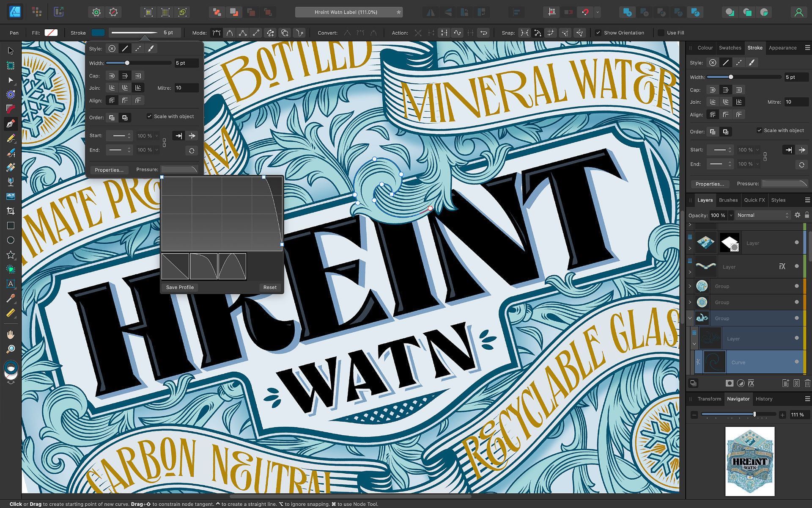Delete layer with trash icon
The image size is (812, 508).
click(807, 383)
